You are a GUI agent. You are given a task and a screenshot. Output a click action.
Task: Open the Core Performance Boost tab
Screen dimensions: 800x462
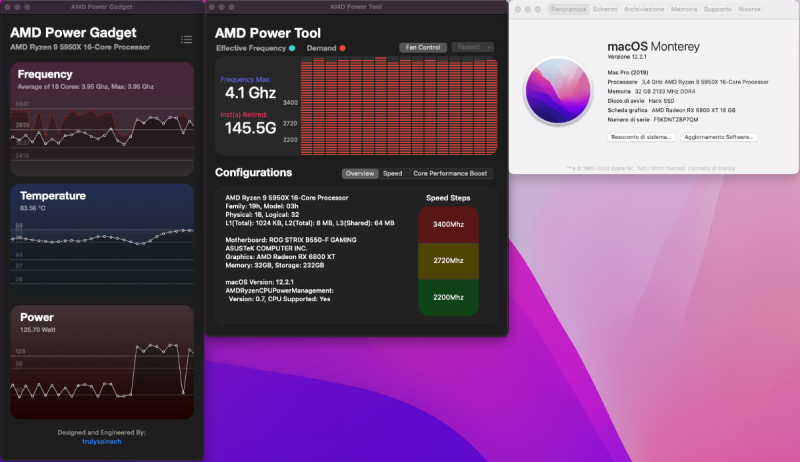coord(450,173)
